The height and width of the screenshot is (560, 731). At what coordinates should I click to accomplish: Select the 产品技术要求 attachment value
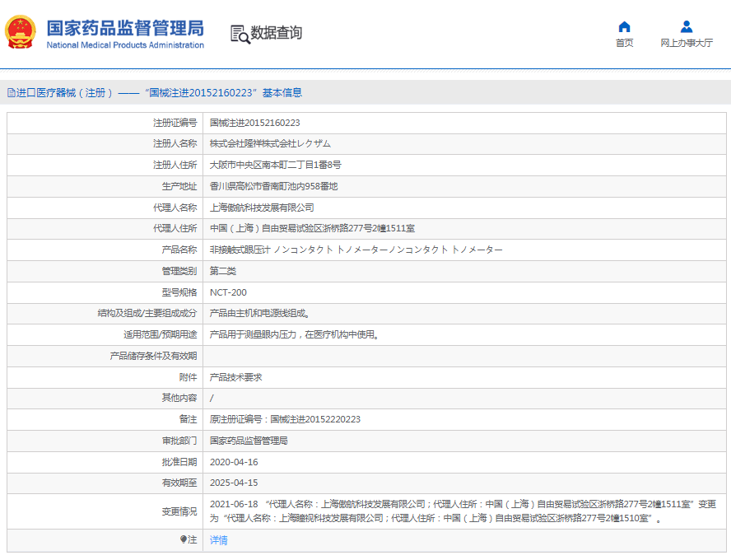tap(236, 377)
